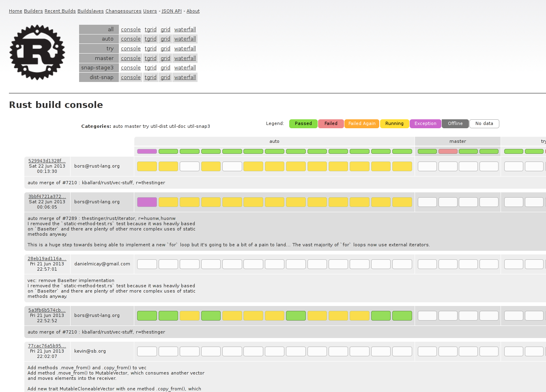Open waterfall view for try
The width and height of the screenshot is (546, 392).
point(185,49)
